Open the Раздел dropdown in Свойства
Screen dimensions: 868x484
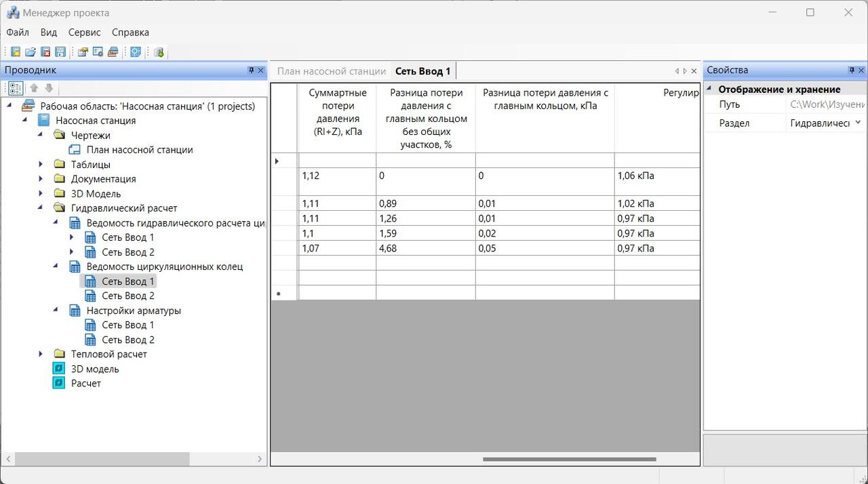coord(858,123)
